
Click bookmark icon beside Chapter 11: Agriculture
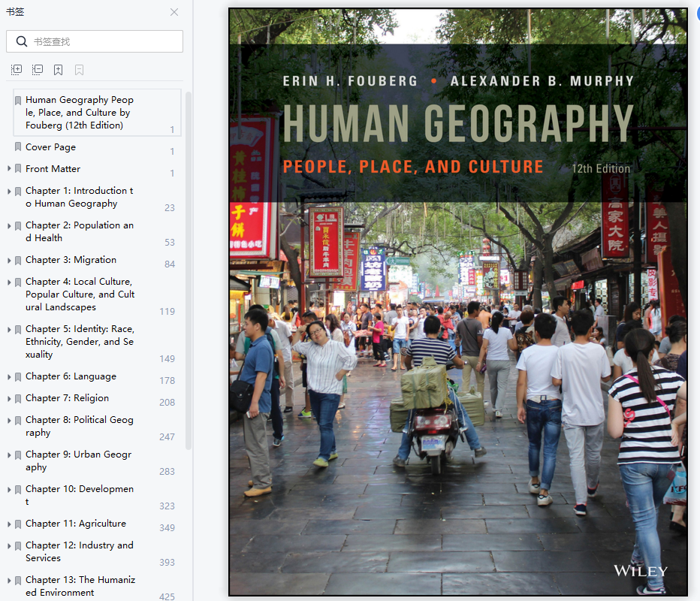[18, 524]
